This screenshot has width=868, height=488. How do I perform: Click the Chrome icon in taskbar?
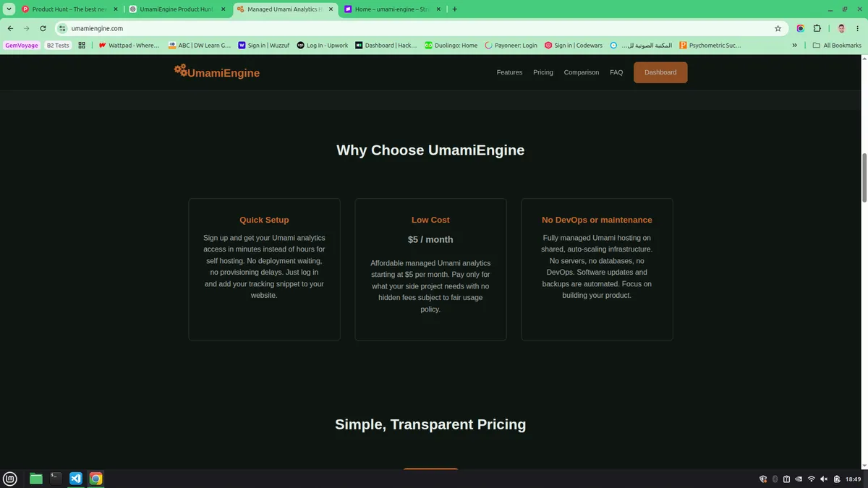[95, 479]
